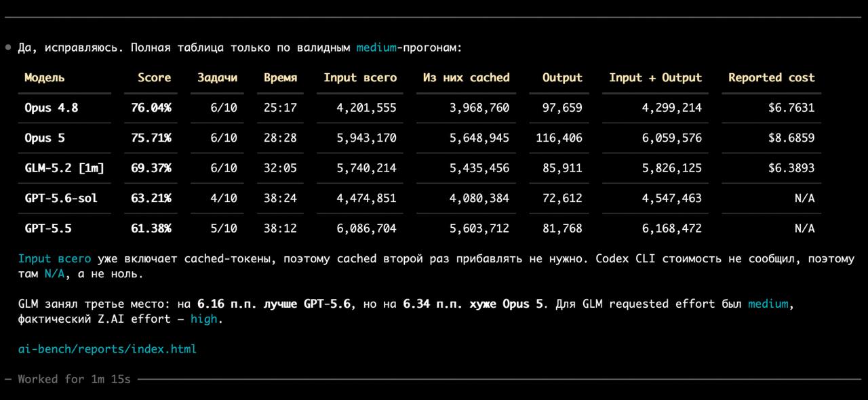
Task: Click the 32:05 time value
Action: tap(281, 167)
